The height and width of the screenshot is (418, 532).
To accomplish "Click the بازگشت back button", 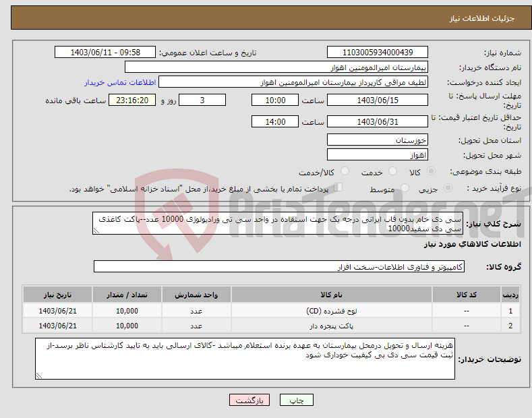I will 249,400.
